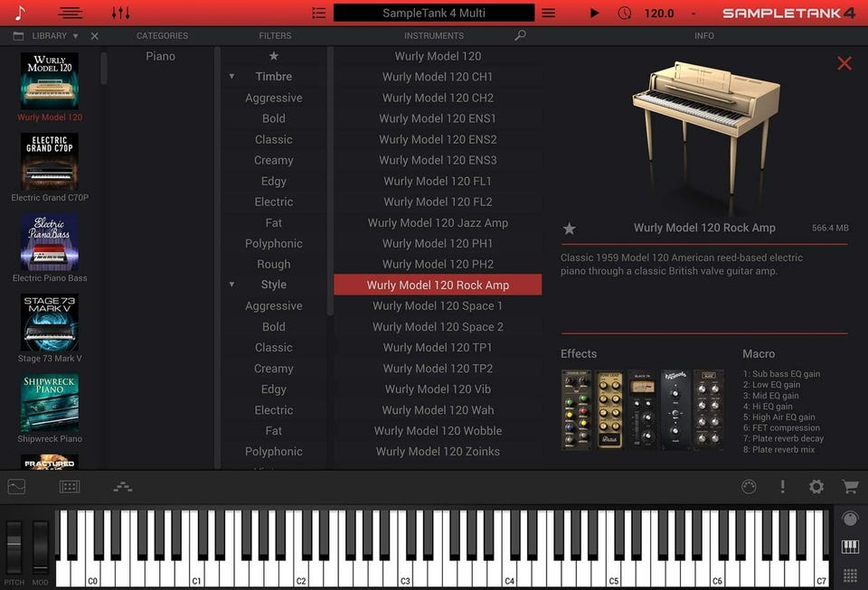
Task: Open the macro knob dial icon
Action: coord(749,487)
